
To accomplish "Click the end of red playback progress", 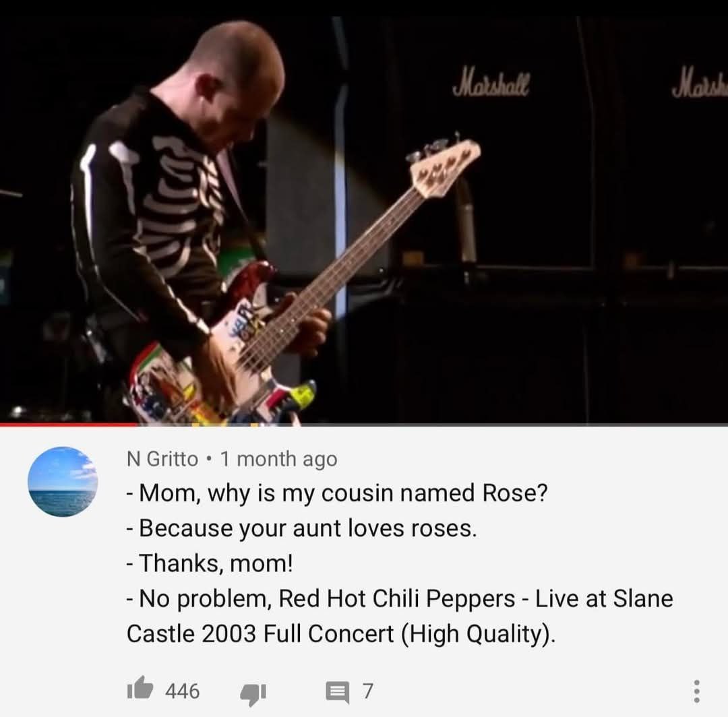I will (x=138, y=424).
